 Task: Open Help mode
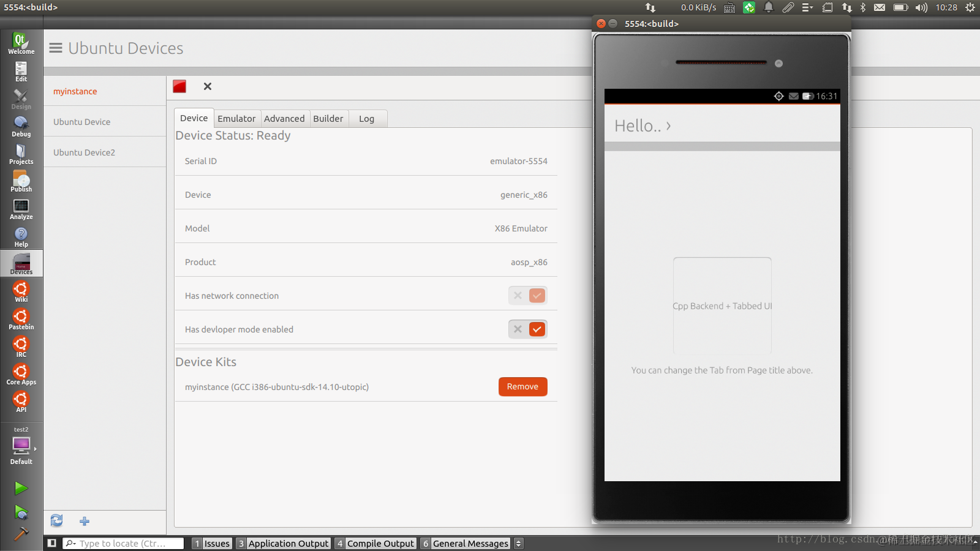click(x=21, y=236)
